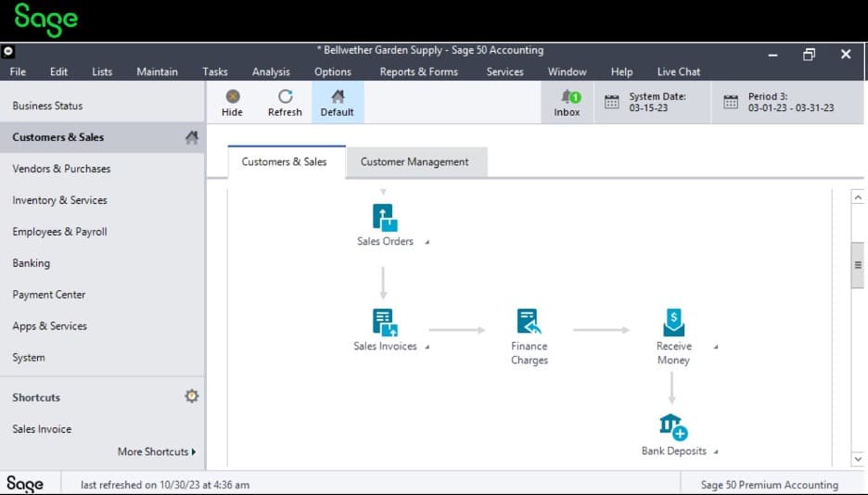This screenshot has height=495, width=868.
Task: Click the scrollbar down arrow
Action: click(858, 459)
